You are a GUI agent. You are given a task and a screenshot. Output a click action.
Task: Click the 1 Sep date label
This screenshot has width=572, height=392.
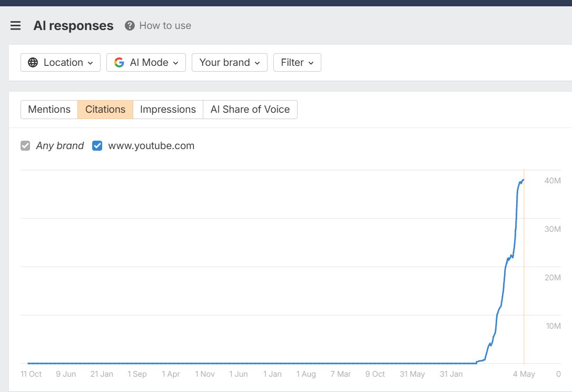point(137,374)
